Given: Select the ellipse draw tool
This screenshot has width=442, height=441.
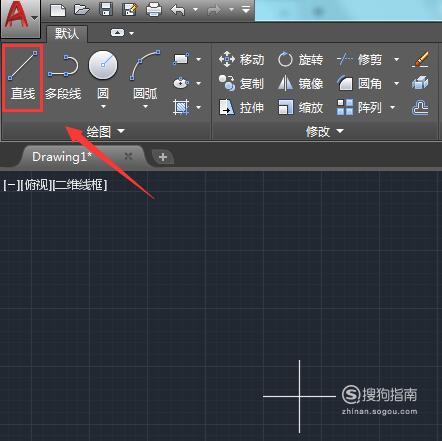Looking at the screenshot, I should click(181, 83).
